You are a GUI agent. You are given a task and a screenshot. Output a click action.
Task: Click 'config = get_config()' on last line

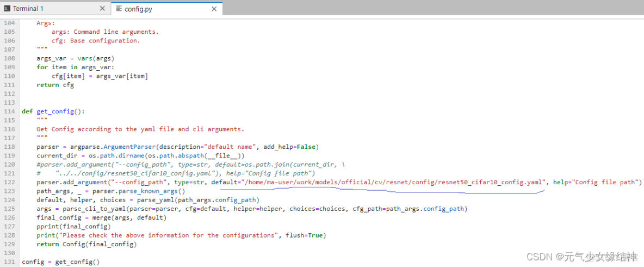pyautogui.click(x=61, y=262)
